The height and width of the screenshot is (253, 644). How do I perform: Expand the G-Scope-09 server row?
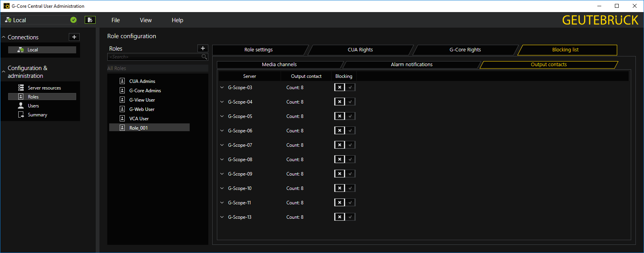pos(222,174)
